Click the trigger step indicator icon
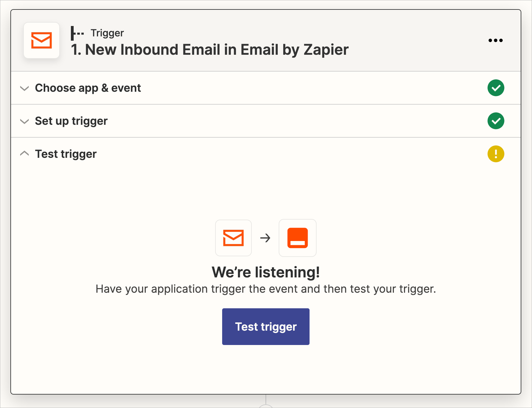The height and width of the screenshot is (408, 532). tap(77, 33)
